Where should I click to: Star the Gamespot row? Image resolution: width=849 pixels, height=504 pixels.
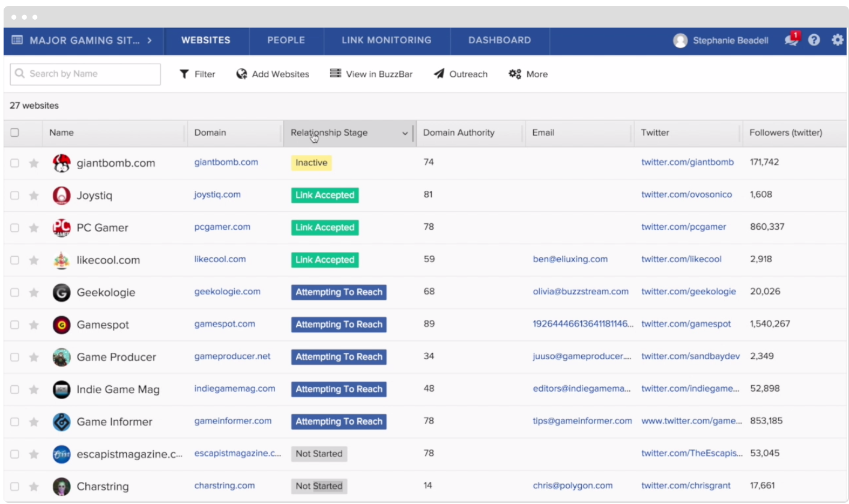34,325
